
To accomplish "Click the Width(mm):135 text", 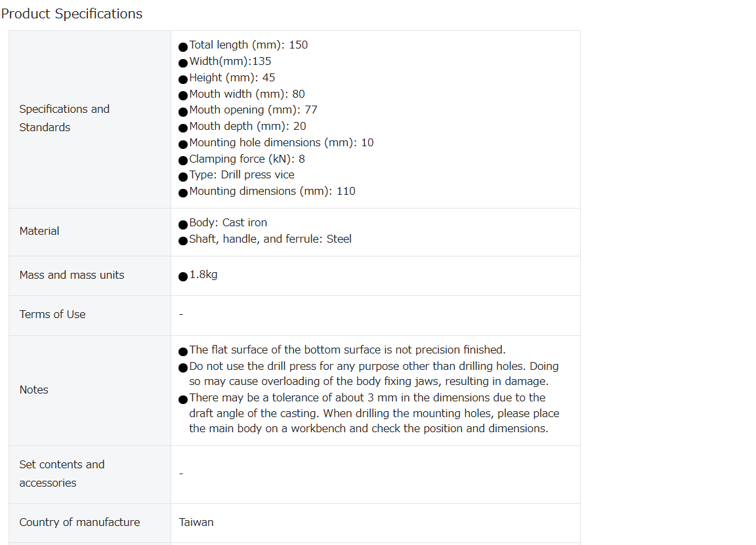I will (x=230, y=61).
